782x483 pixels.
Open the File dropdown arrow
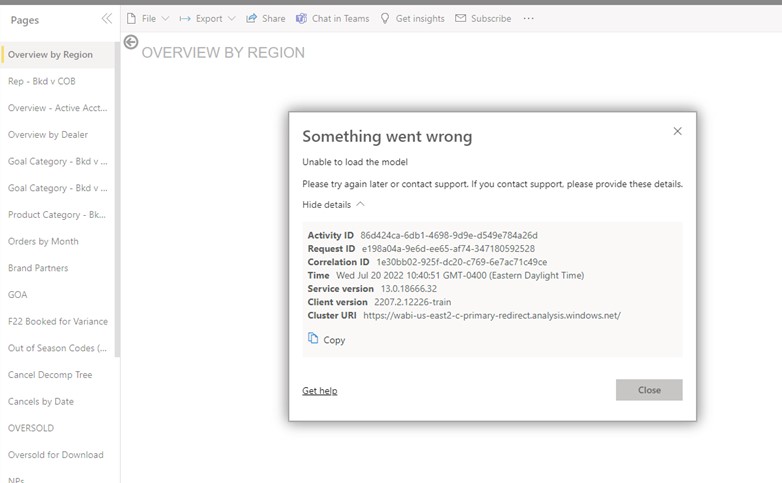165,18
